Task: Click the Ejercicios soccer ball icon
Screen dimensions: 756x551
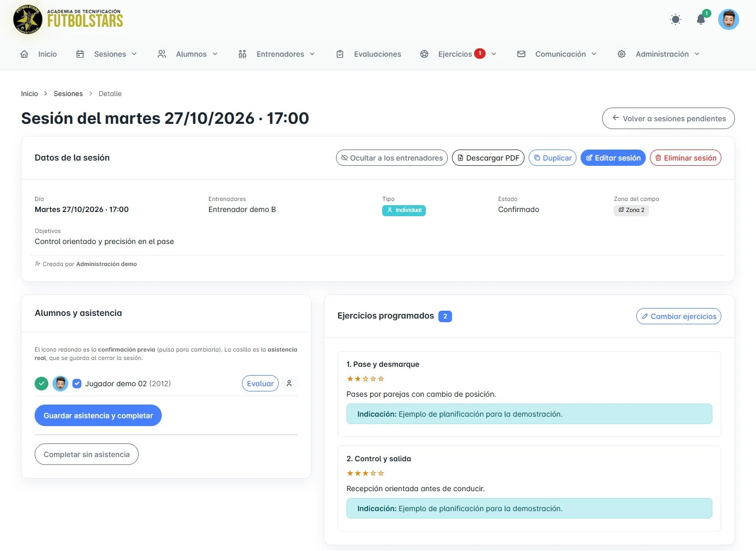Action: coord(424,54)
